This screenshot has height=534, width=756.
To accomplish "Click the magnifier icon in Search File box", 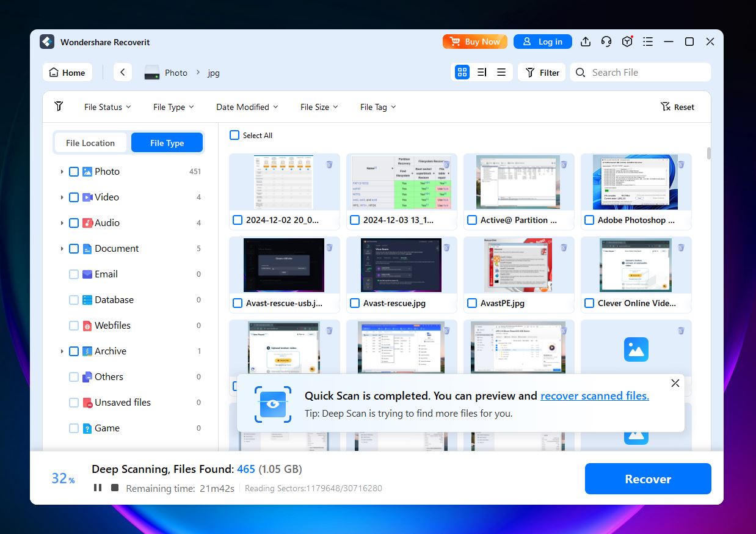I will 581,72.
